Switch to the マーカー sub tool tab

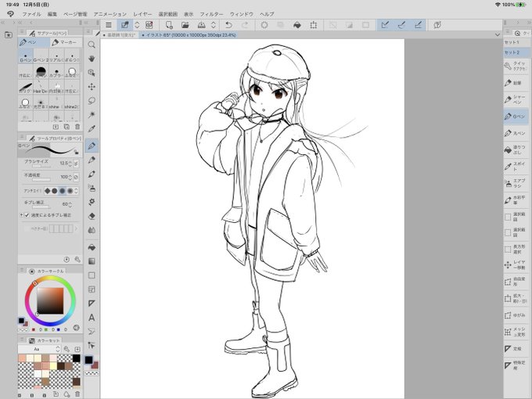click(x=66, y=42)
